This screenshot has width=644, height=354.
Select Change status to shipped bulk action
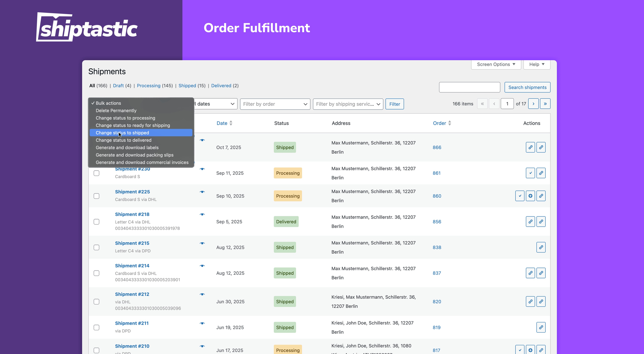click(x=141, y=133)
